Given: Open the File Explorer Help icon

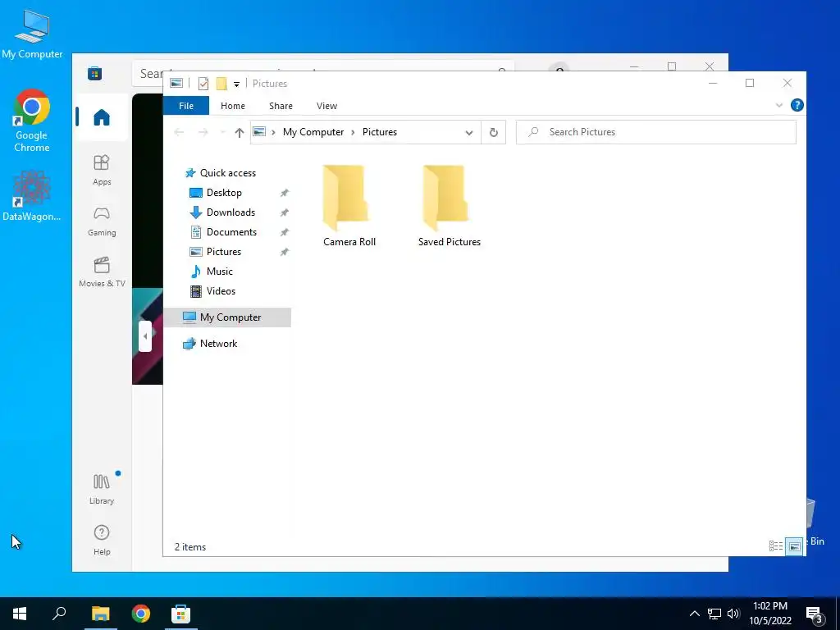Looking at the screenshot, I should coord(797,105).
